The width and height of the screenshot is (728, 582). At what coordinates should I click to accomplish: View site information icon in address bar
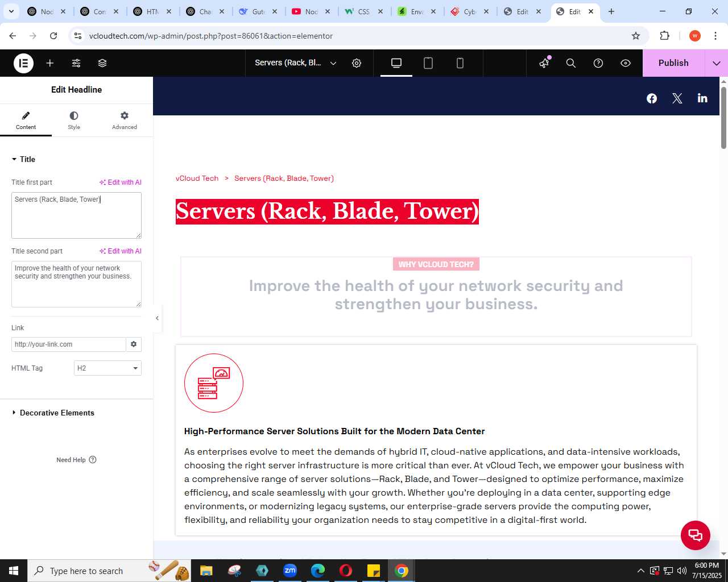pos(78,36)
